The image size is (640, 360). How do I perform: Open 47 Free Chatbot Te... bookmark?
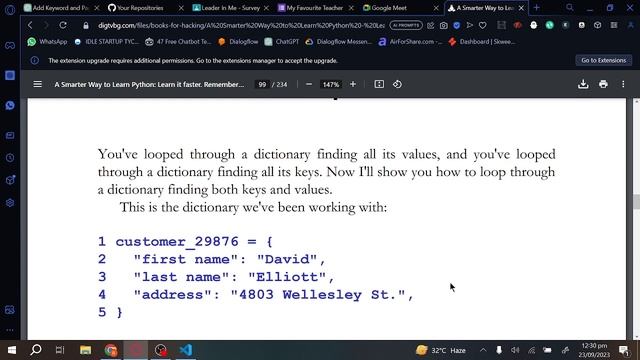[x=179, y=42]
